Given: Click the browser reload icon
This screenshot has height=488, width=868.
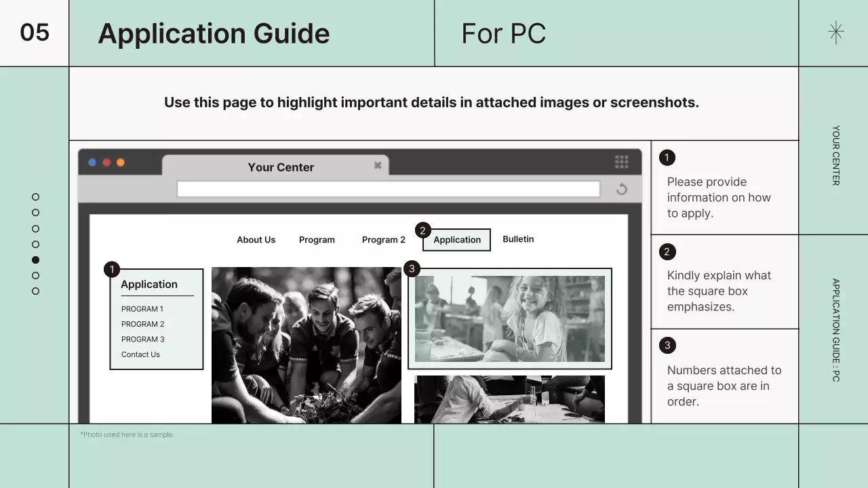Looking at the screenshot, I should [x=621, y=189].
